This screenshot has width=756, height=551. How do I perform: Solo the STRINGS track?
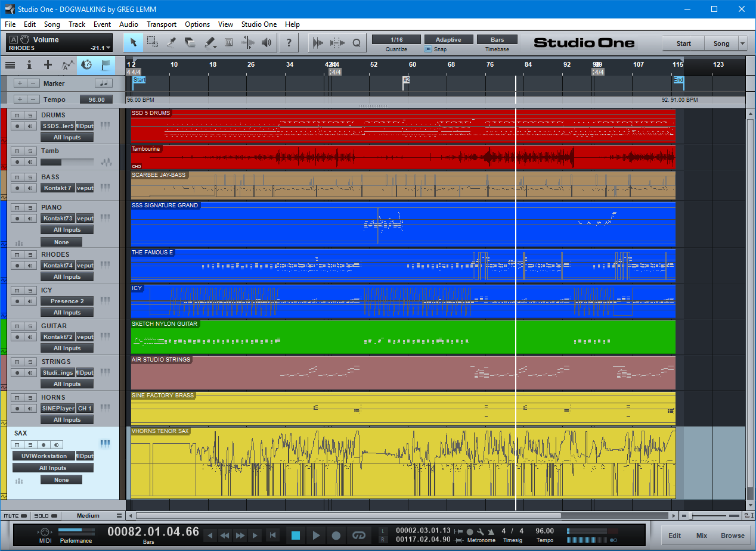(30, 362)
